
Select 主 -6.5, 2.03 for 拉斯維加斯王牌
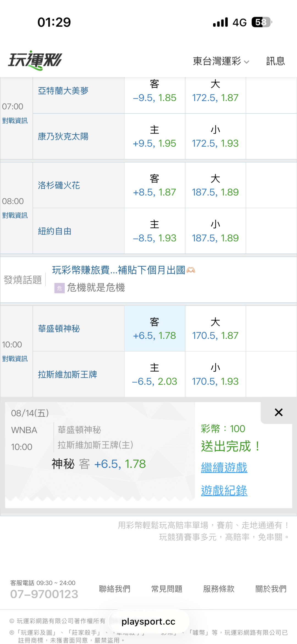(155, 374)
